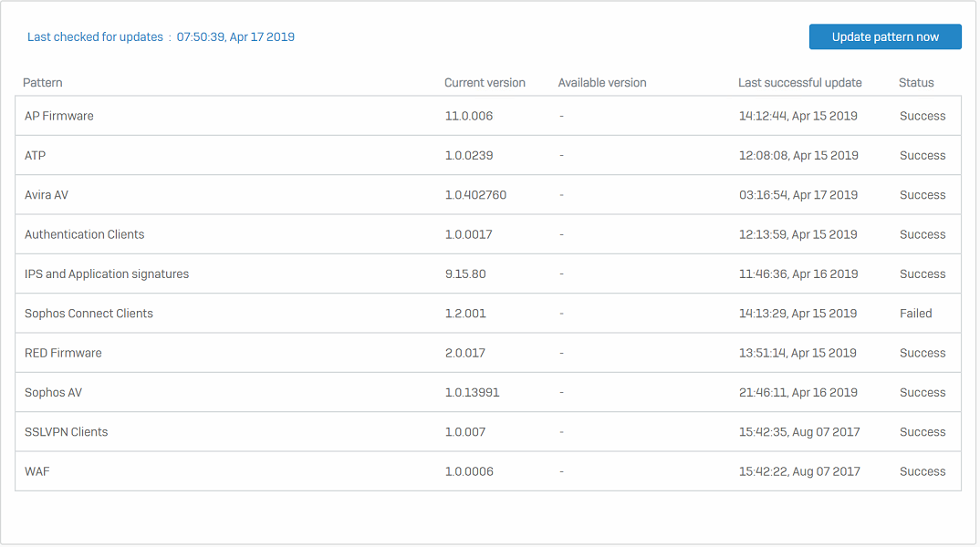980x547 pixels.
Task: Select the WAF pattern row
Action: [x=37, y=471]
